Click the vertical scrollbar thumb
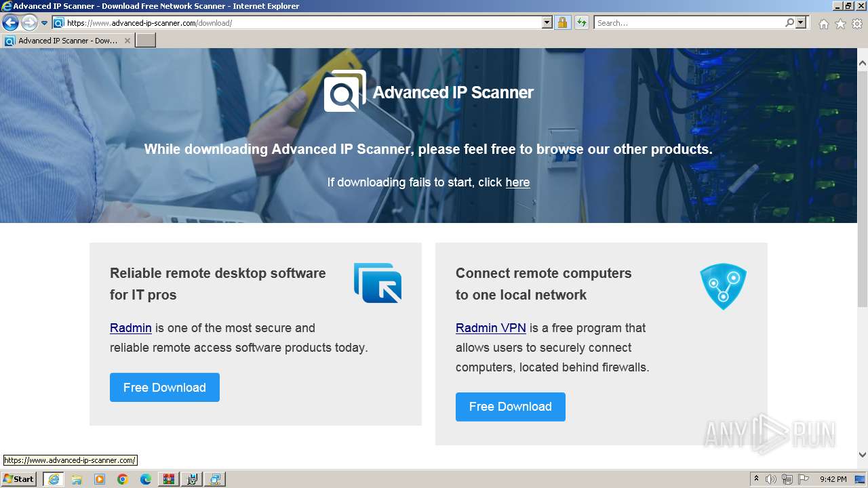The image size is (868, 488). [863, 190]
